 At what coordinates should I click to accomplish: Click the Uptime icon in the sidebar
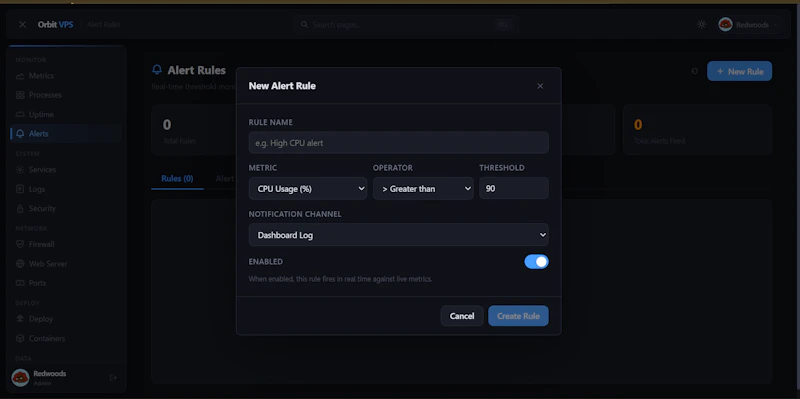tap(20, 114)
